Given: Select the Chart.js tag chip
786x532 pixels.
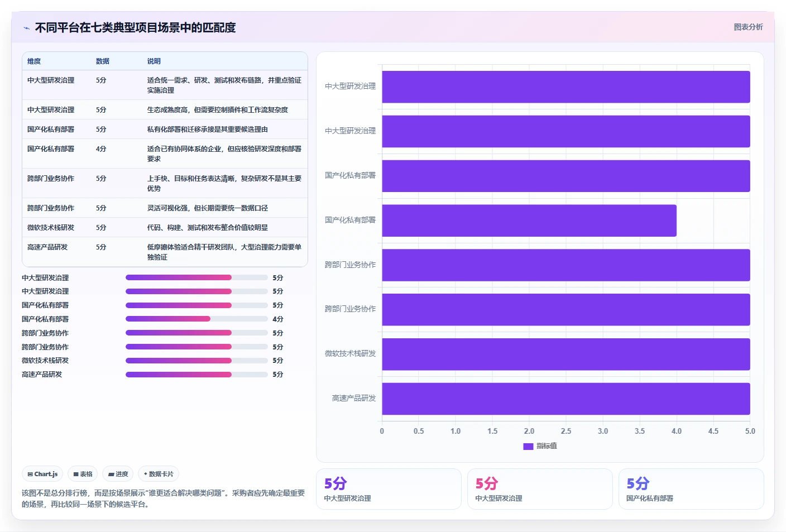Looking at the screenshot, I should pyautogui.click(x=42, y=474).
